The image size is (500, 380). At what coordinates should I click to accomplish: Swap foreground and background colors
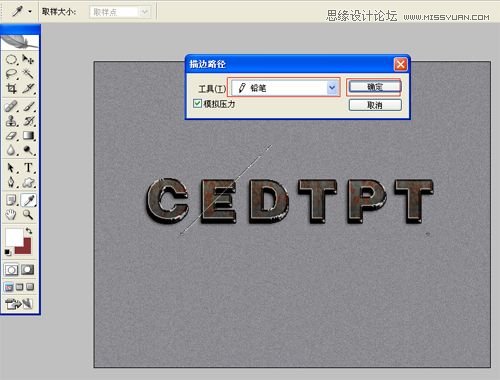[x=29, y=231]
